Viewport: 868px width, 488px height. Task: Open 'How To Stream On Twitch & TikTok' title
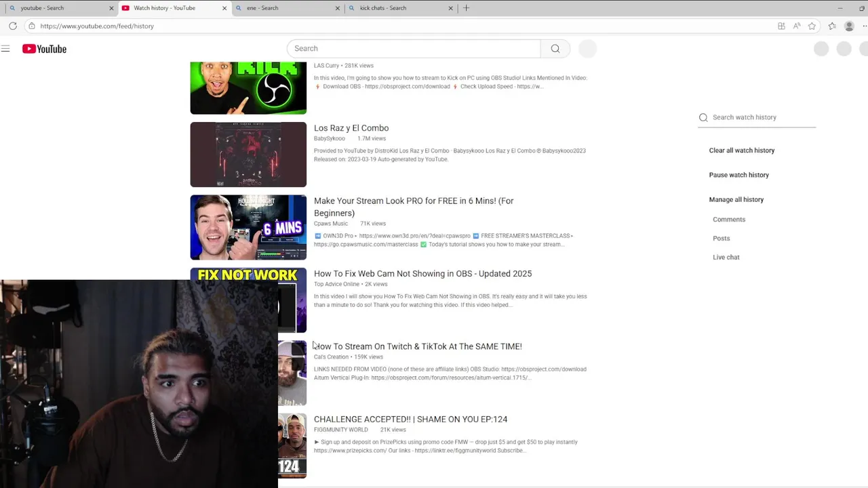coord(418,346)
